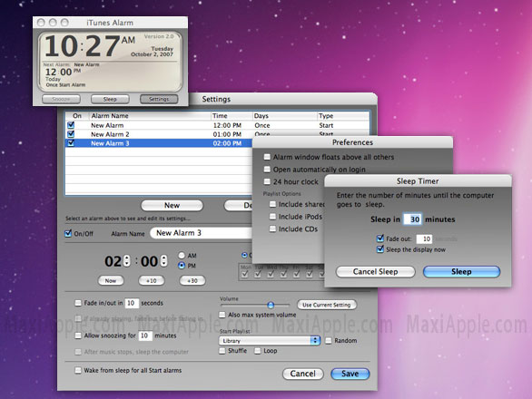Click the Volume slider knob
Screen dimensions: 532x399
pos(271,305)
